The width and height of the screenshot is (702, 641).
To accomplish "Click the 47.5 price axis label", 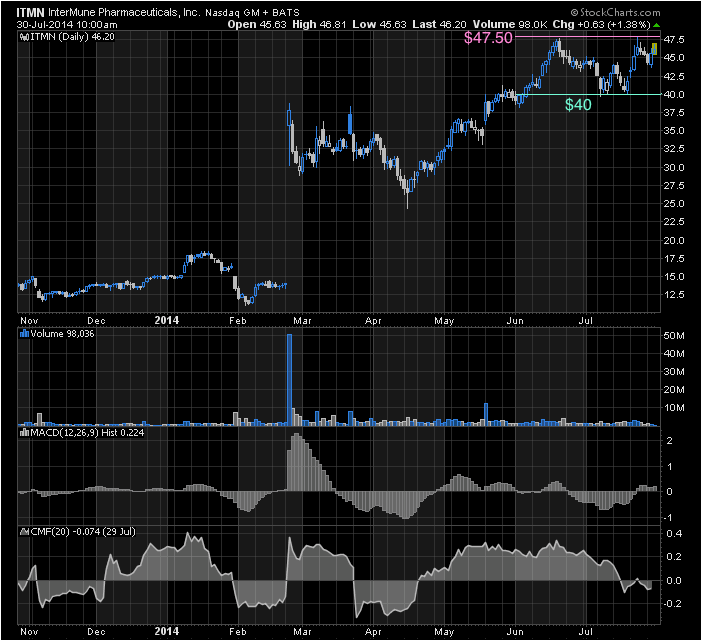I will [674, 40].
